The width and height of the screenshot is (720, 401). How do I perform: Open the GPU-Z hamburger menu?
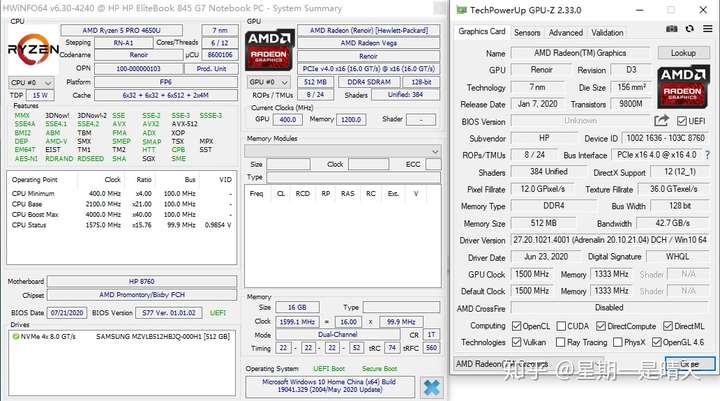pos(708,29)
